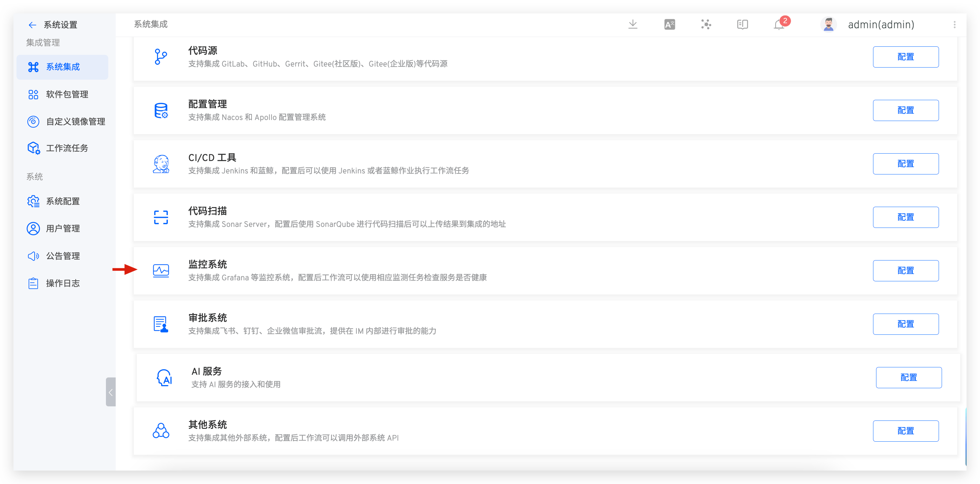
Task: Open 自定义镜像管理 in the sidebar
Action: click(63, 122)
